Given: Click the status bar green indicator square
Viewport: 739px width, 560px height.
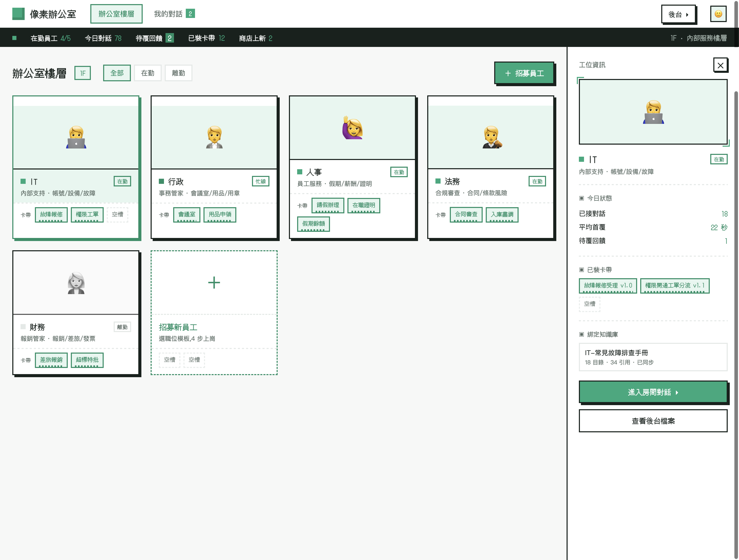Looking at the screenshot, I should pyautogui.click(x=14, y=38).
